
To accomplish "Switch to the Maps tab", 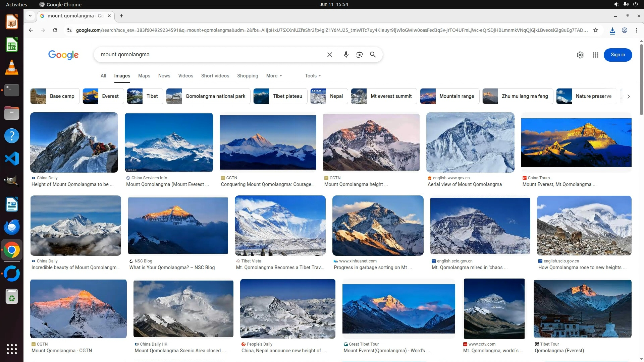I will click(144, 76).
